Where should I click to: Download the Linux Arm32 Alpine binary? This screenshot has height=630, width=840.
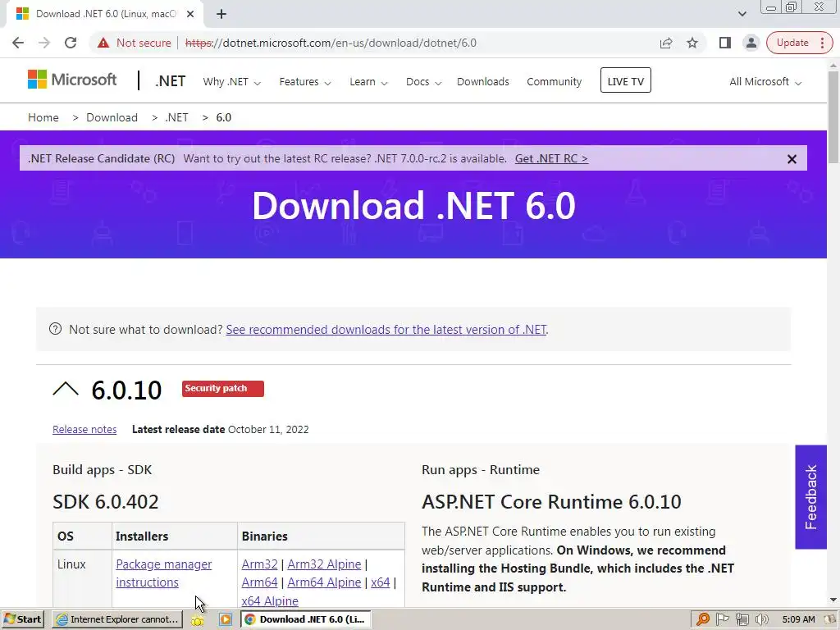point(324,564)
